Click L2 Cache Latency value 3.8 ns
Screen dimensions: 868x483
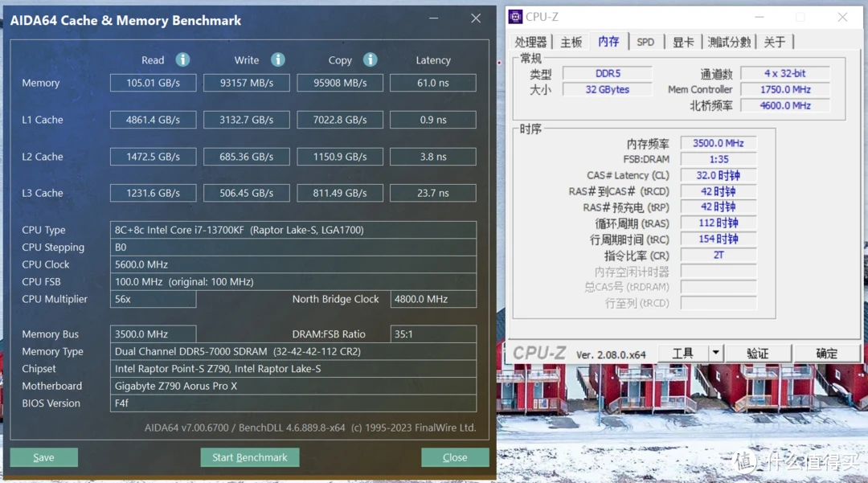click(x=433, y=157)
